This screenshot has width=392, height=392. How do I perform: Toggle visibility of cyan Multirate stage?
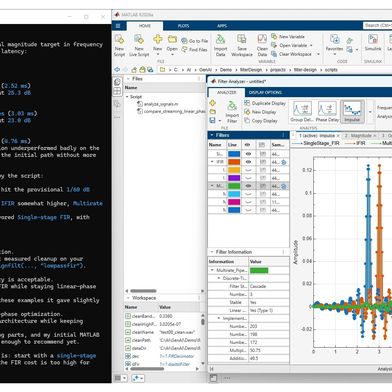pyautogui.click(x=248, y=194)
